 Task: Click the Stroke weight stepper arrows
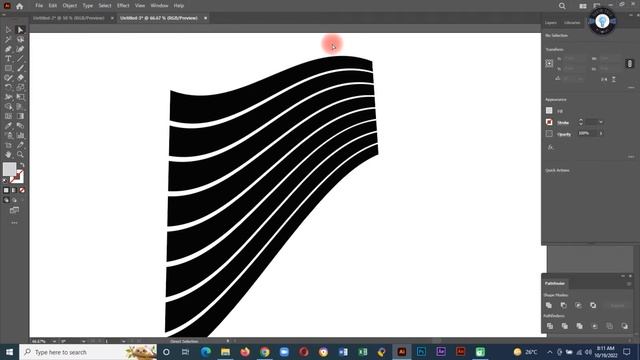[x=580, y=122]
